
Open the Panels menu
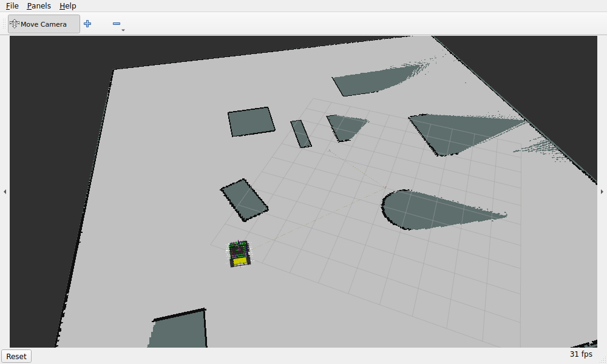(x=39, y=6)
